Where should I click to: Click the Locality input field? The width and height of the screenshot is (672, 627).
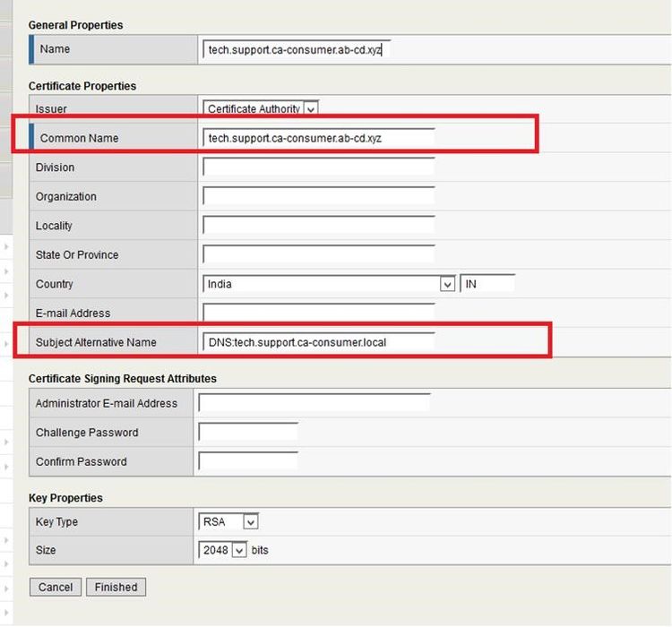tap(318, 226)
